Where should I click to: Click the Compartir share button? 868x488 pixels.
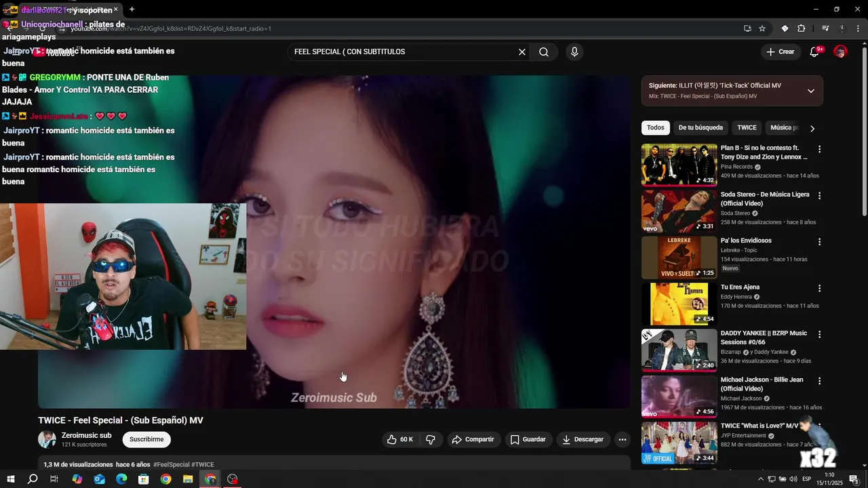(x=473, y=439)
